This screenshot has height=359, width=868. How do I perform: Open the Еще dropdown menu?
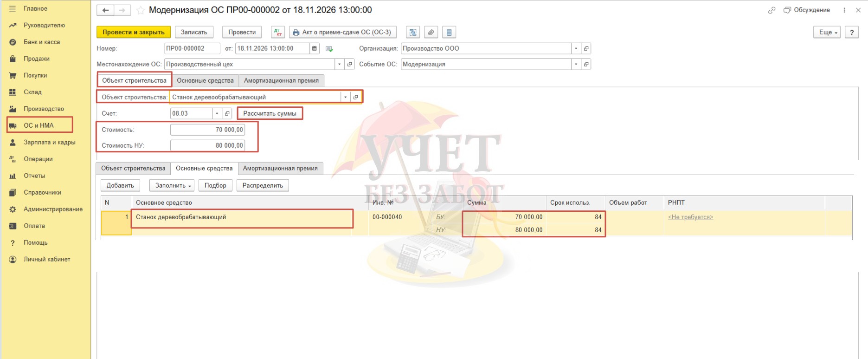click(x=827, y=32)
